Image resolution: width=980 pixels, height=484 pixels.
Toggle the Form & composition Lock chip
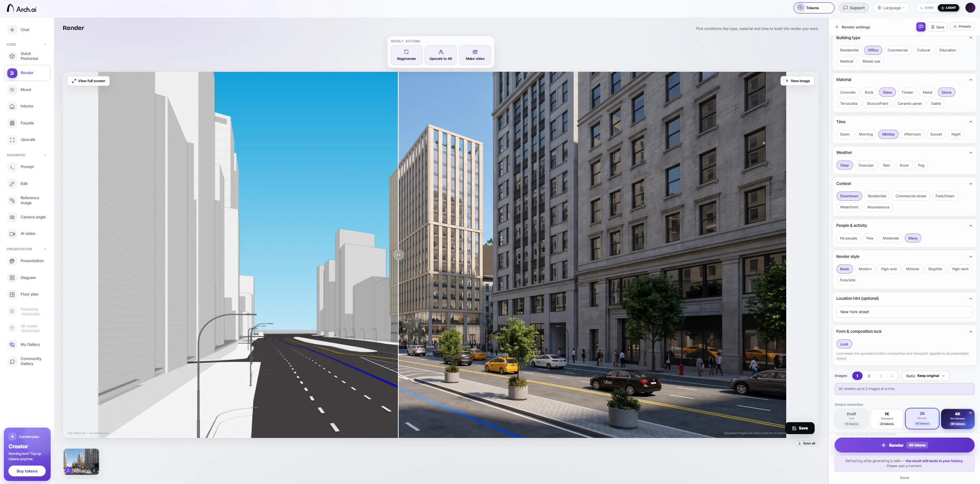[x=844, y=344]
